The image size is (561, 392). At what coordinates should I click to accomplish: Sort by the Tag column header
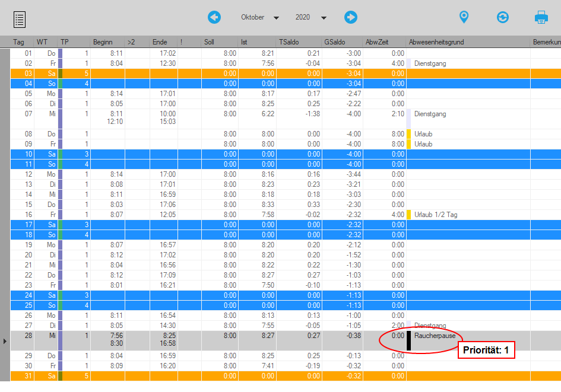[19, 42]
